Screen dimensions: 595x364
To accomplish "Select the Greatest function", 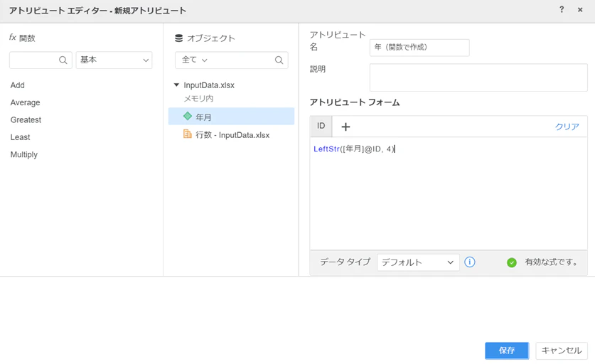I will pos(26,120).
